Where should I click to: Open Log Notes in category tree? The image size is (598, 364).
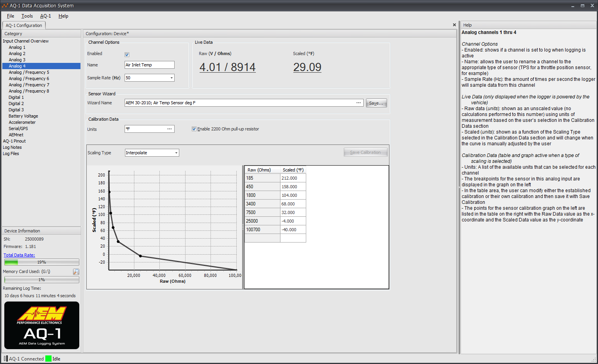coord(12,147)
